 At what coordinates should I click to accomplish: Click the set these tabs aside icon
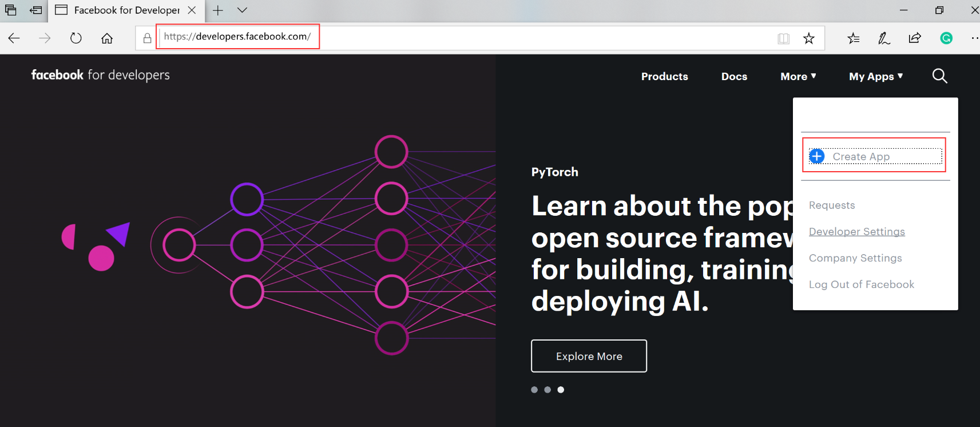click(35, 10)
